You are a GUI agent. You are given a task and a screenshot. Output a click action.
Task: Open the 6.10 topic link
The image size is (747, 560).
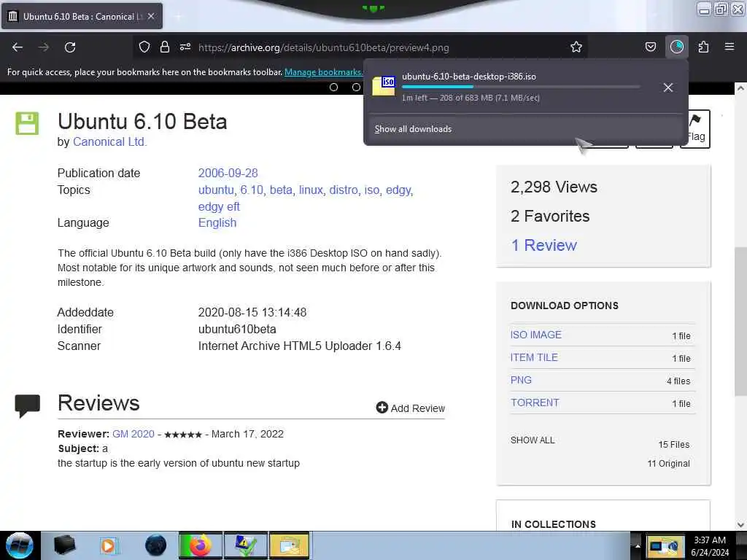(x=252, y=190)
